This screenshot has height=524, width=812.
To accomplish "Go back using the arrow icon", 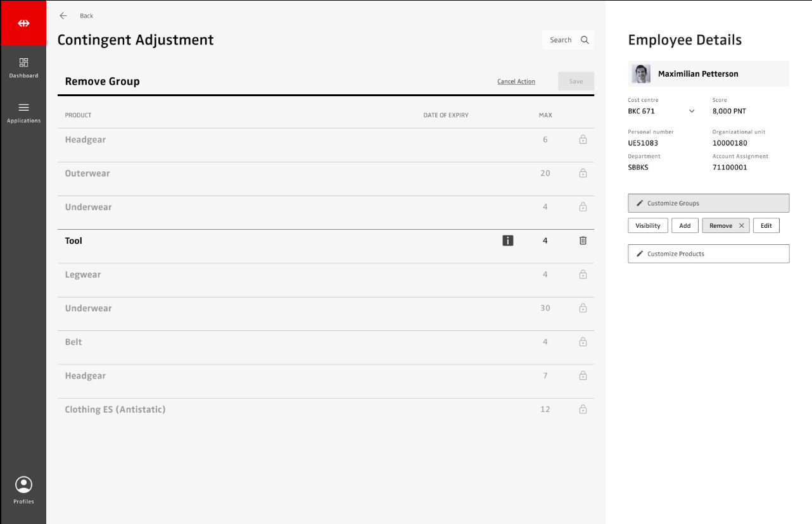I will [x=63, y=16].
